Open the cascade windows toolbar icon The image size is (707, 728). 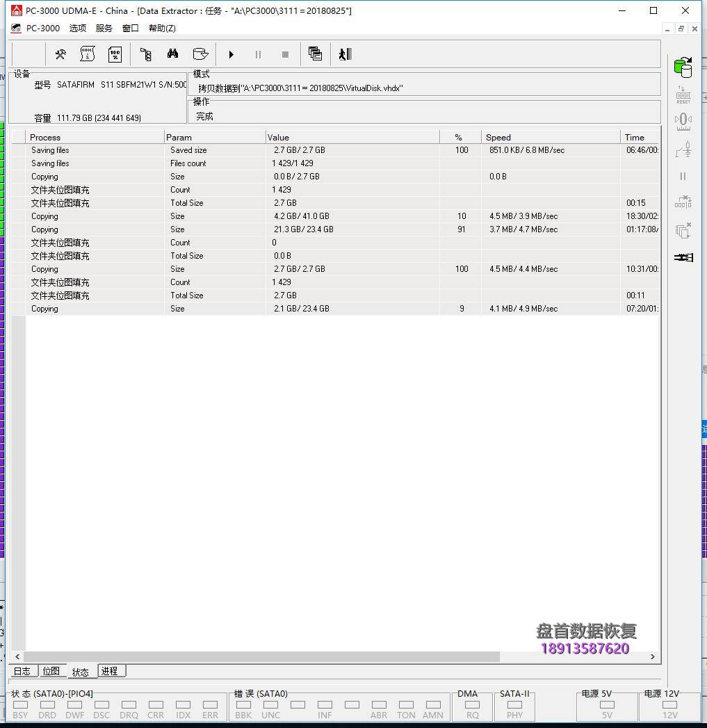point(315,54)
